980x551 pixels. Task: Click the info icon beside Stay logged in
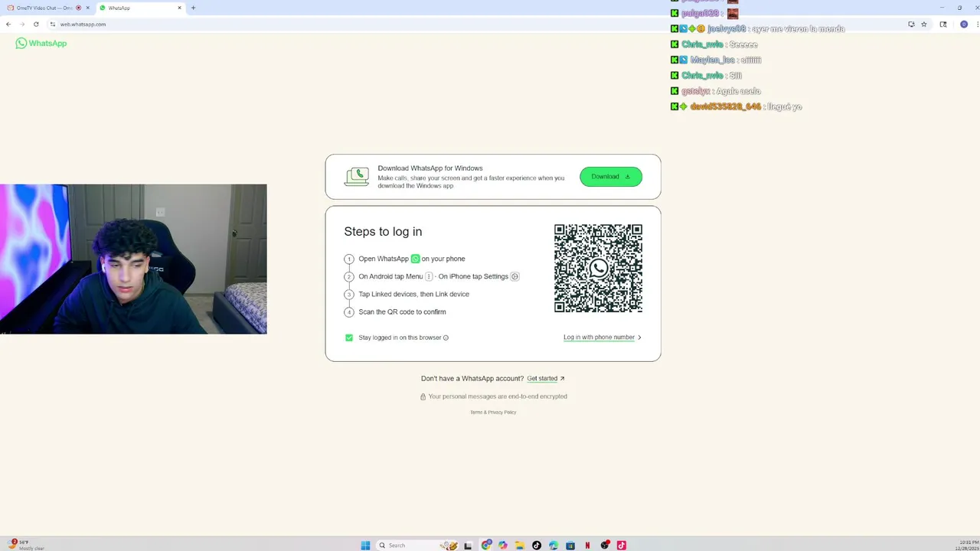446,337
